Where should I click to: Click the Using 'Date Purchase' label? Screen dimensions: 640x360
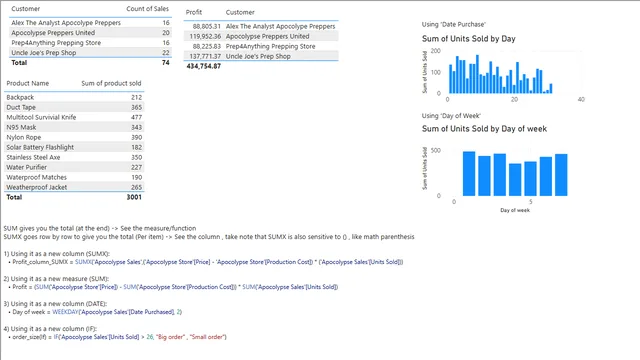click(453, 24)
